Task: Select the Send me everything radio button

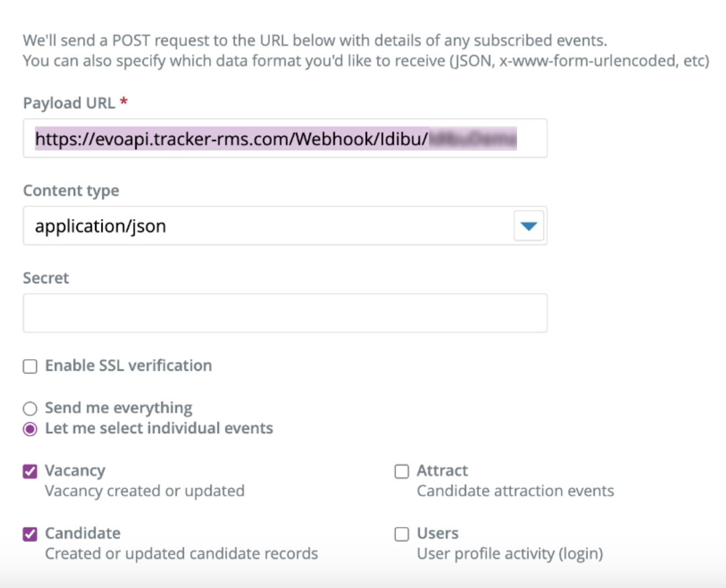Action: pyautogui.click(x=30, y=409)
